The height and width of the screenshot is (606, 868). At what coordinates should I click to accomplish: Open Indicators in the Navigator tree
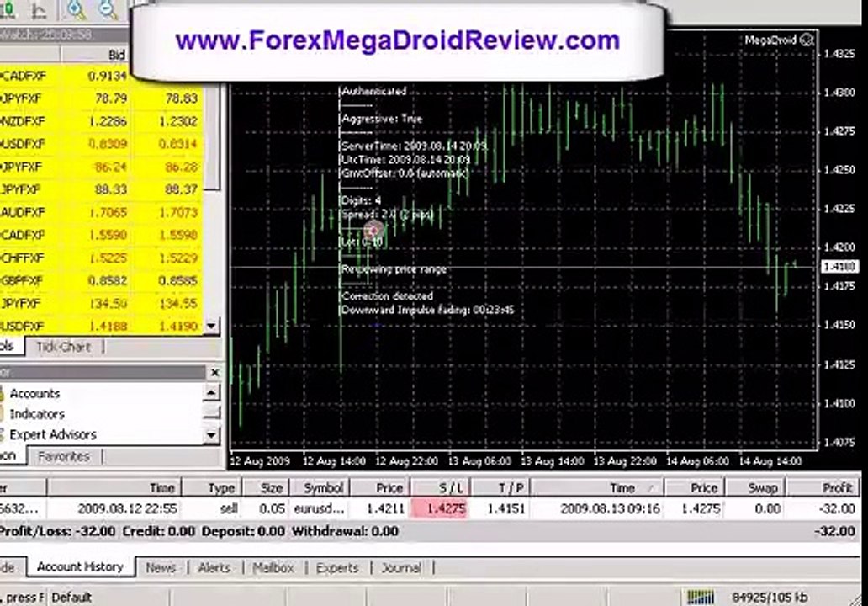pos(37,414)
